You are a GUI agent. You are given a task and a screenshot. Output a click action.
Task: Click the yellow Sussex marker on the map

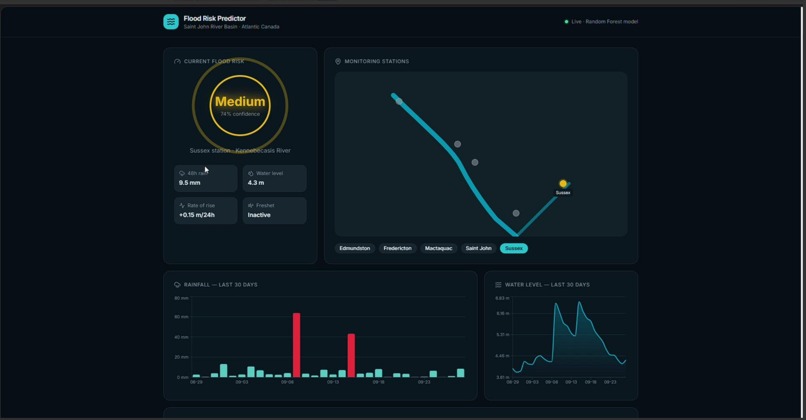563,184
